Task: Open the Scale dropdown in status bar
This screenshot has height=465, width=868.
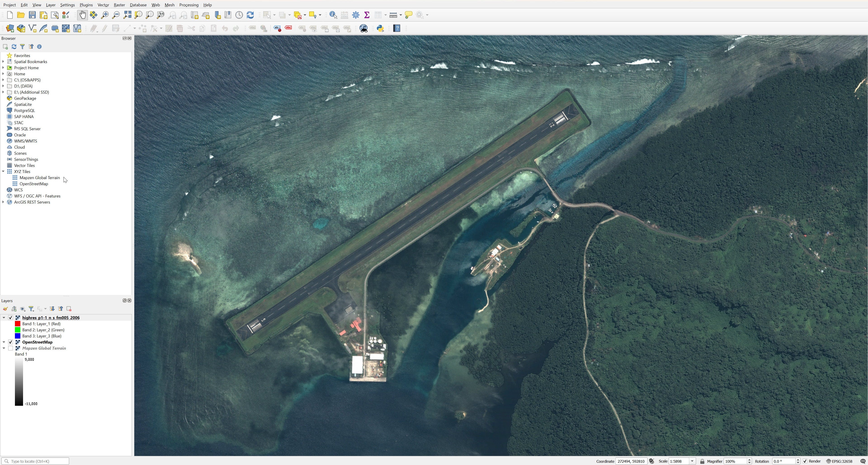Action: click(693, 461)
